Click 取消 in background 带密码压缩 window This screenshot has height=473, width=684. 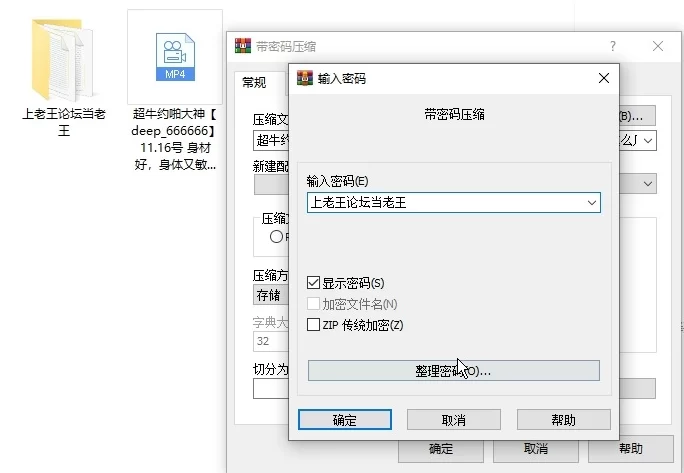click(536, 449)
